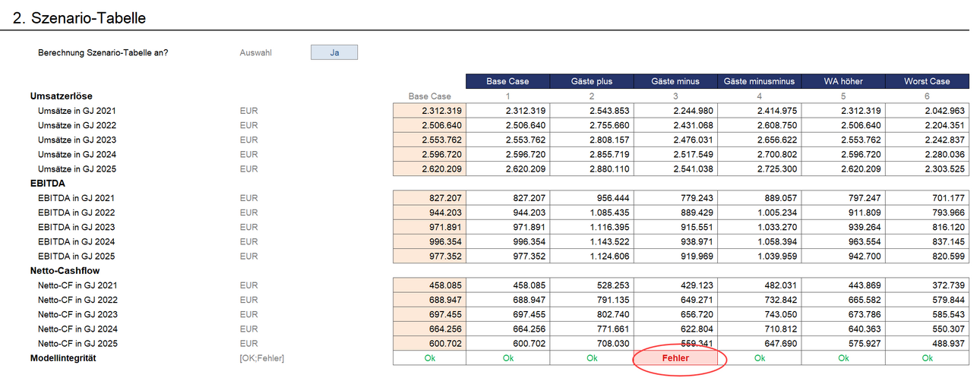Select cell with value 963.554
The image size is (980, 384).
(x=843, y=242)
